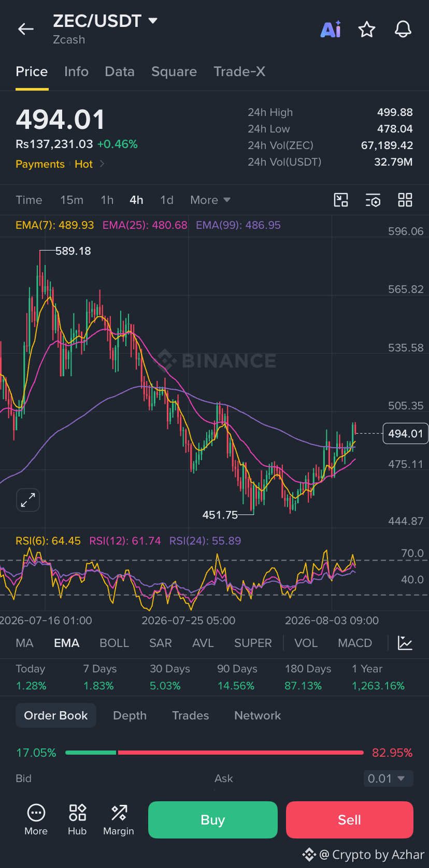Switch to the Info tab
This screenshot has width=429, height=868.
(x=76, y=71)
